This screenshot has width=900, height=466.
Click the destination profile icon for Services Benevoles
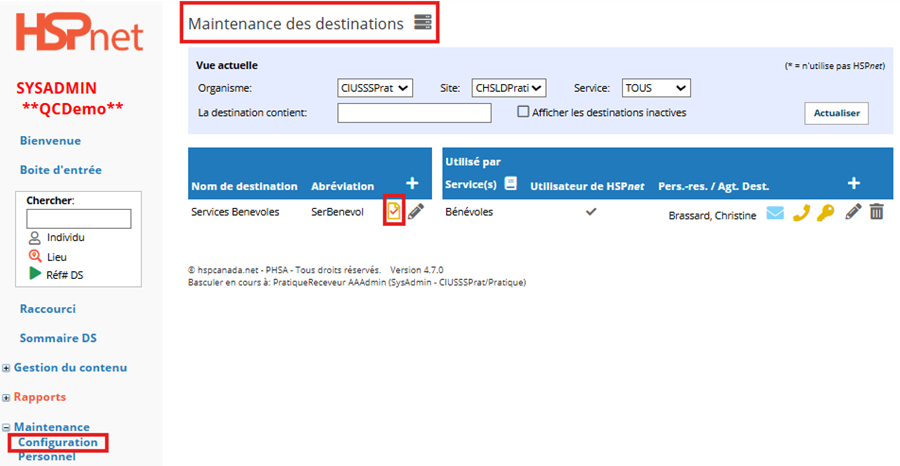(x=394, y=211)
